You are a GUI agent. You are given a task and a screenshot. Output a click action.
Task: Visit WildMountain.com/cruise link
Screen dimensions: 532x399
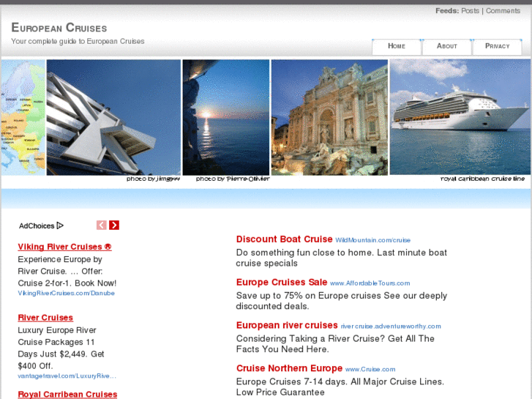(x=373, y=240)
